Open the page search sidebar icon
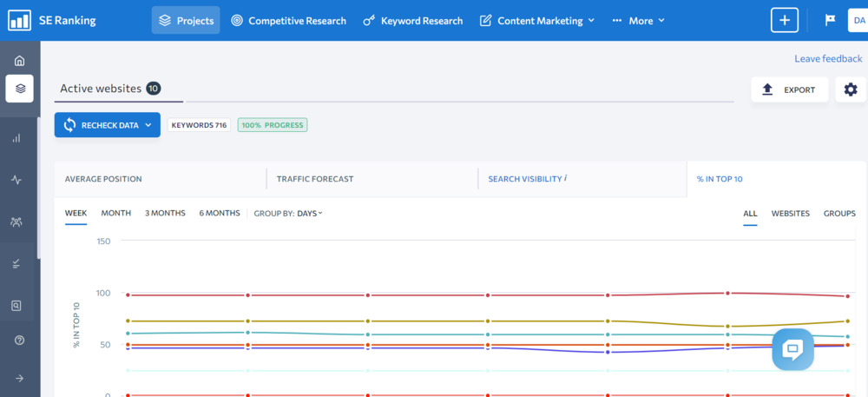Image resolution: width=868 pixels, height=397 pixels. click(16, 305)
